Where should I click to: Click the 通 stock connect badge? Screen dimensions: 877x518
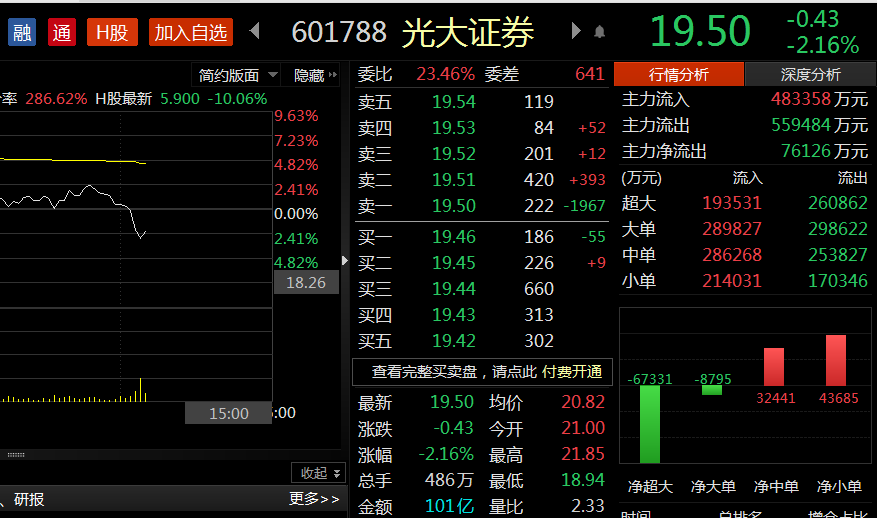tap(62, 32)
